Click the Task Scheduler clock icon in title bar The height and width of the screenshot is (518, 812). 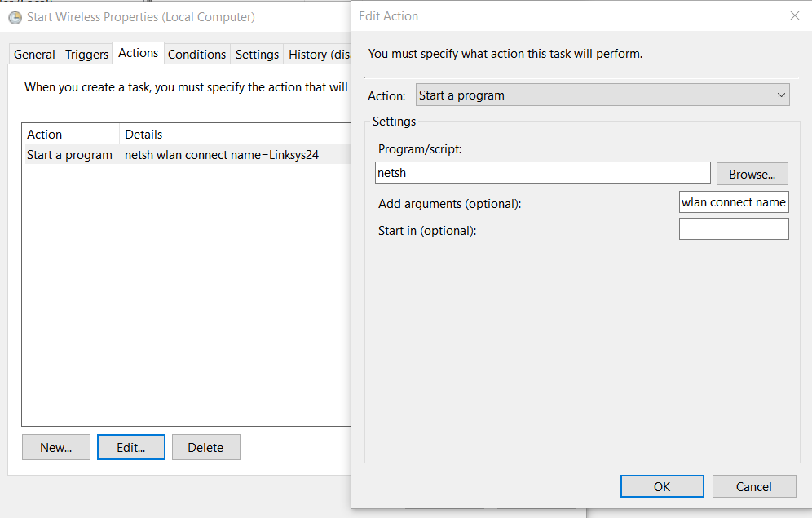tap(15, 17)
